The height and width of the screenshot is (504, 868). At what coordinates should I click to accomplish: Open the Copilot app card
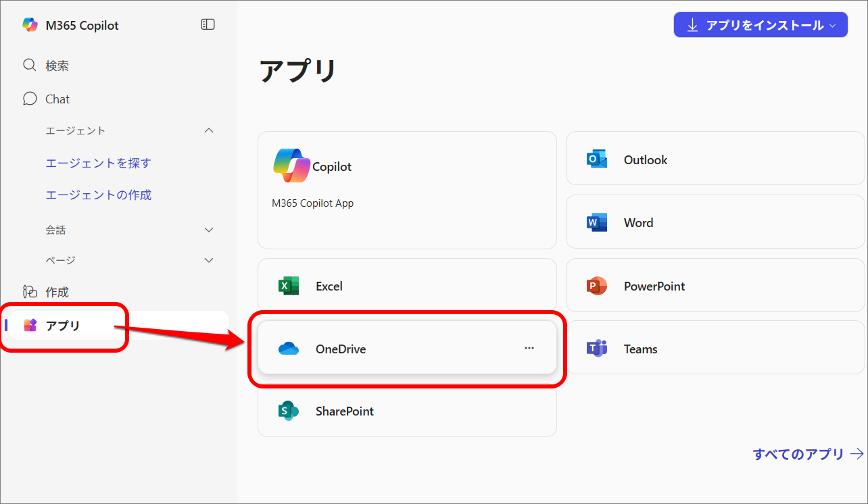tap(407, 191)
